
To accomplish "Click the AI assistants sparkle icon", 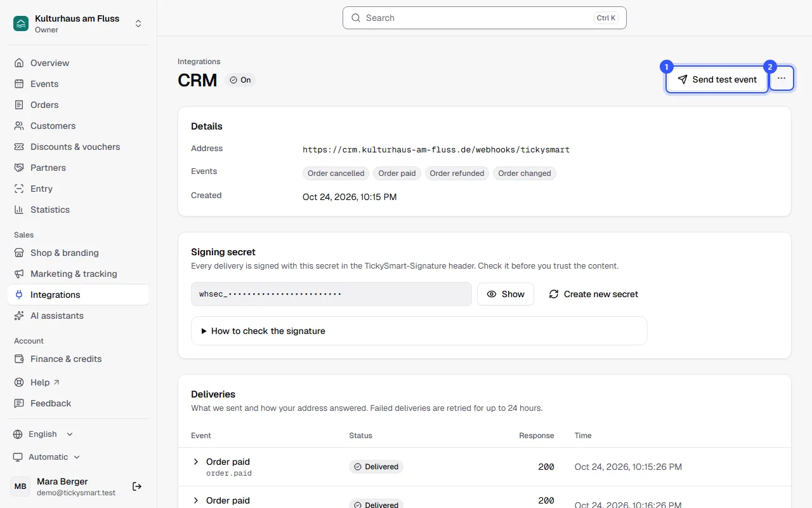I will click(19, 316).
